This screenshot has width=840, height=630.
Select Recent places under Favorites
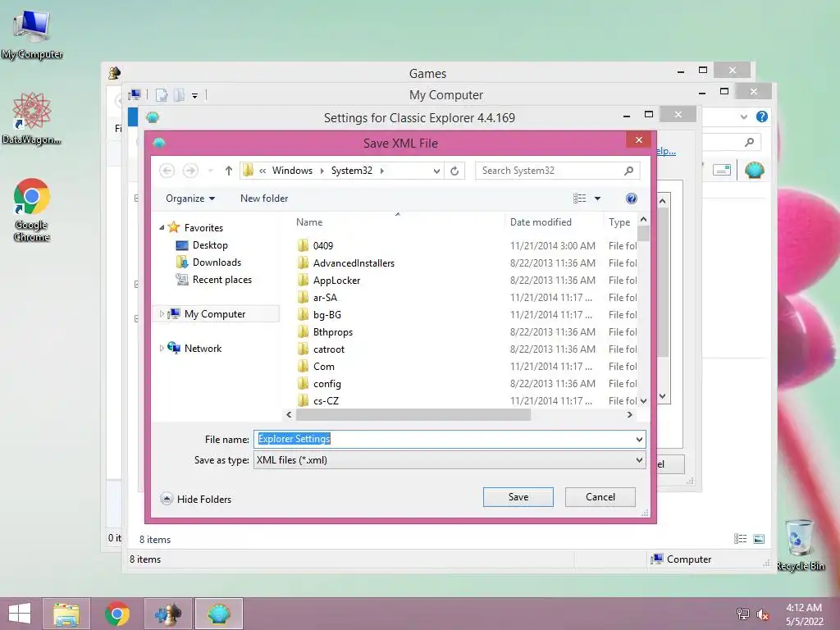221,279
